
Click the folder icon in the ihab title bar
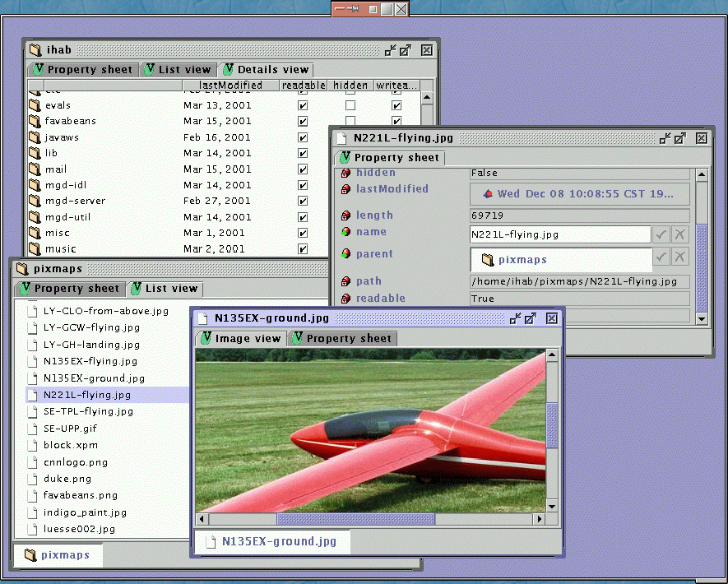point(35,50)
